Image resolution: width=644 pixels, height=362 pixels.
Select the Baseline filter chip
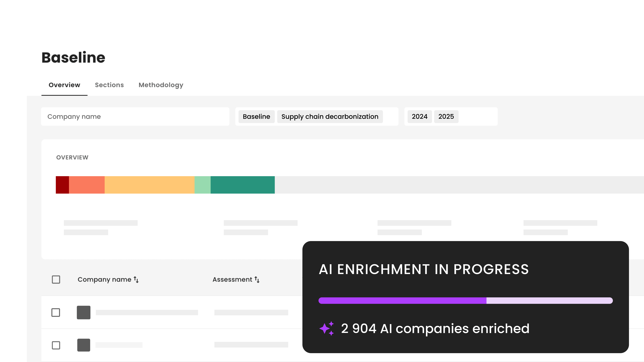click(256, 116)
